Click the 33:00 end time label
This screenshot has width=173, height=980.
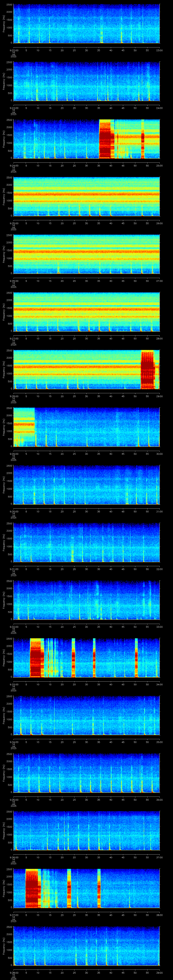tap(159, 627)
